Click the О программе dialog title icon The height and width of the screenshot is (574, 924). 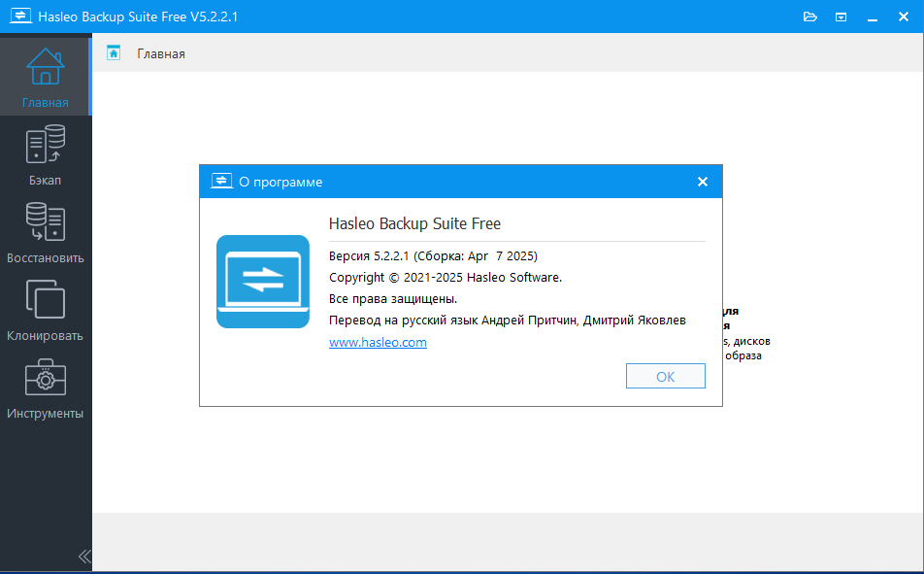[x=221, y=182]
